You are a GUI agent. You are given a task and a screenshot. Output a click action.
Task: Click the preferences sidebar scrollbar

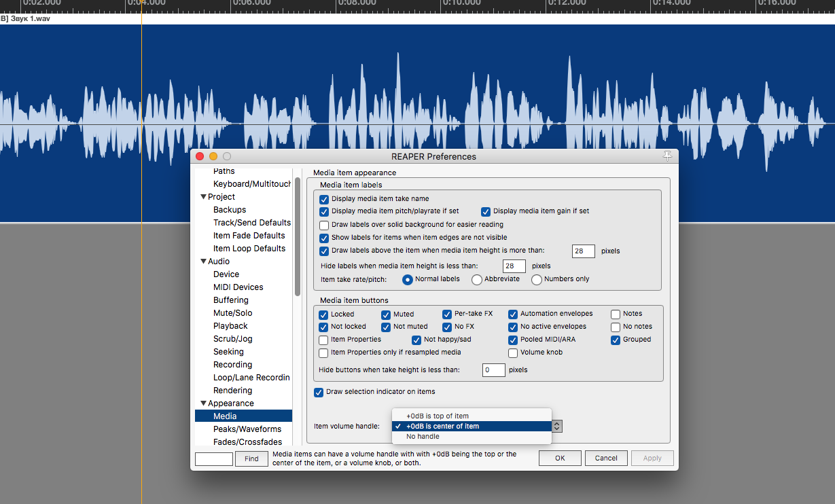[x=298, y=238]
